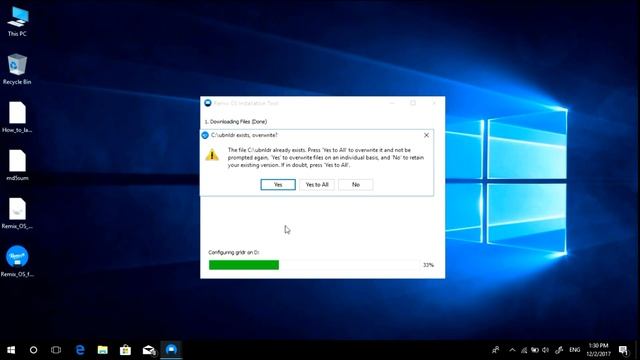Screen dimensions: 640x360
Task: Open Cortana search circle
Action: 33,350
